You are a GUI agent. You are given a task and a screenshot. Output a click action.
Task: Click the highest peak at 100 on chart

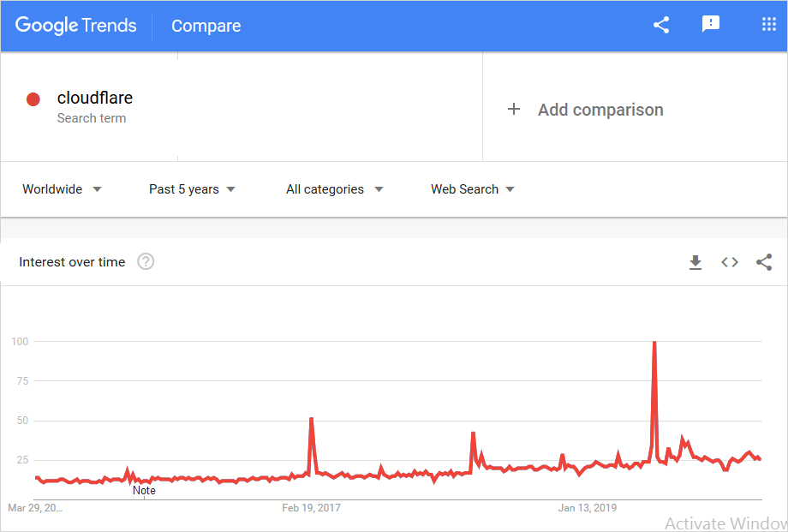[654, 344]
